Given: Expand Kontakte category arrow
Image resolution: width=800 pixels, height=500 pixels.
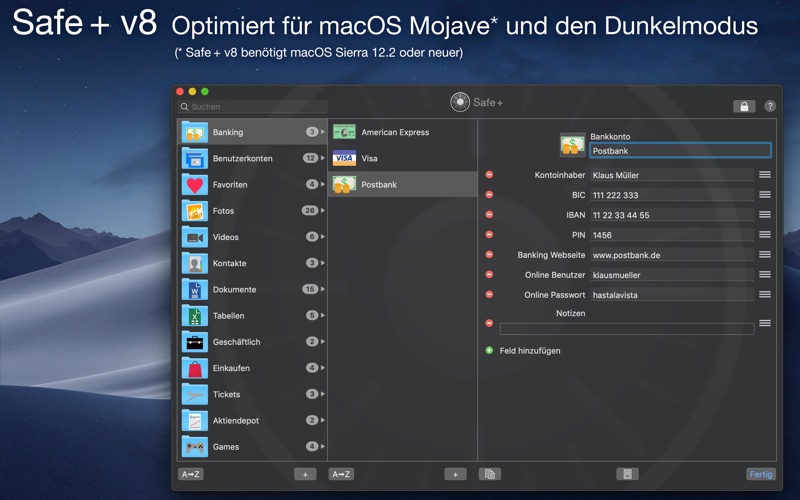Looking at the screenshot, I should 322,263.
